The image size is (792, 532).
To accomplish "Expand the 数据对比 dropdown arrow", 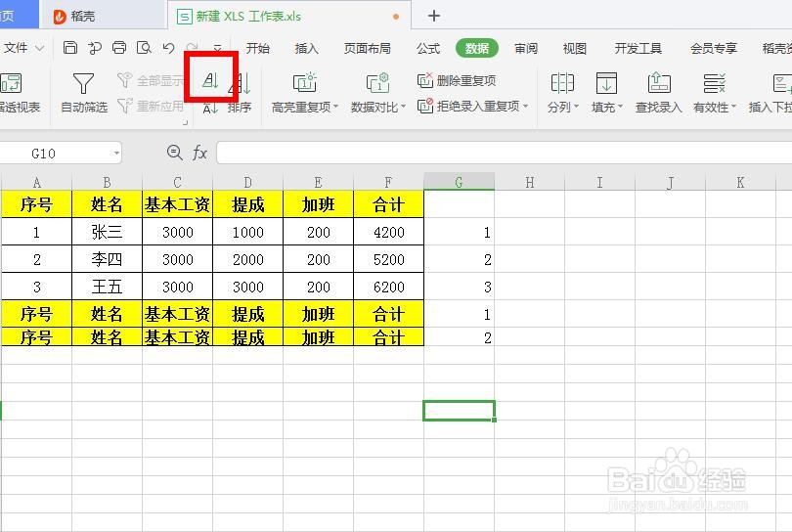I will (x=403, y=107).
